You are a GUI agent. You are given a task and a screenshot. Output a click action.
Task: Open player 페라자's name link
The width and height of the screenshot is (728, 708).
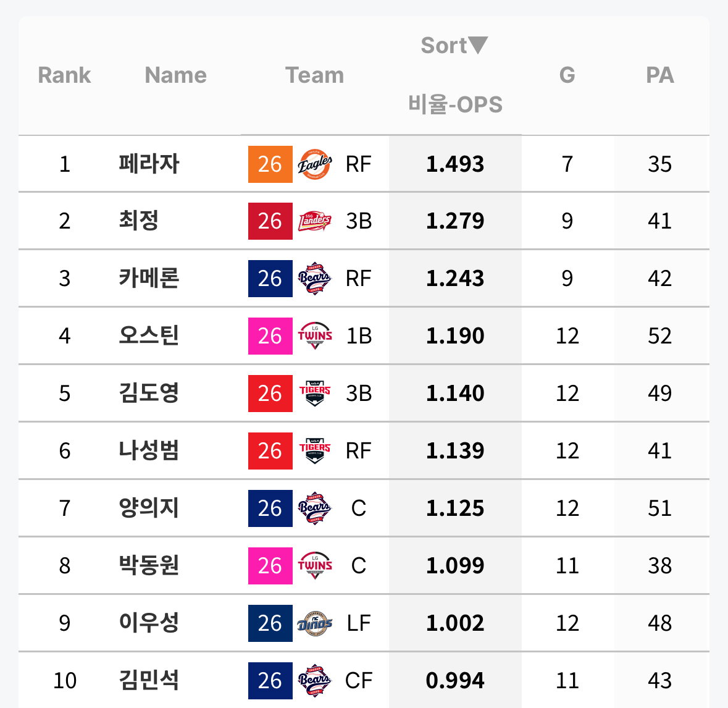[x=149, y=164]
